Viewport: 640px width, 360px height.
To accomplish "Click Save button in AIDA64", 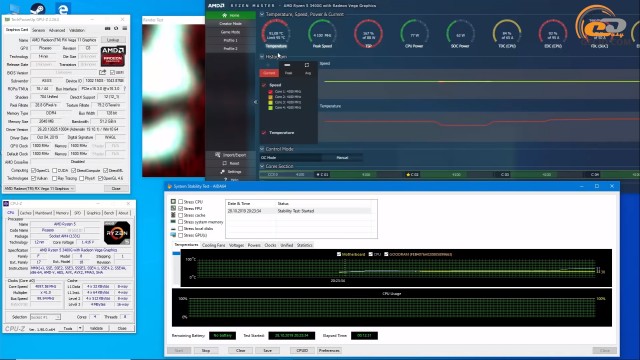I will [267, 351].
